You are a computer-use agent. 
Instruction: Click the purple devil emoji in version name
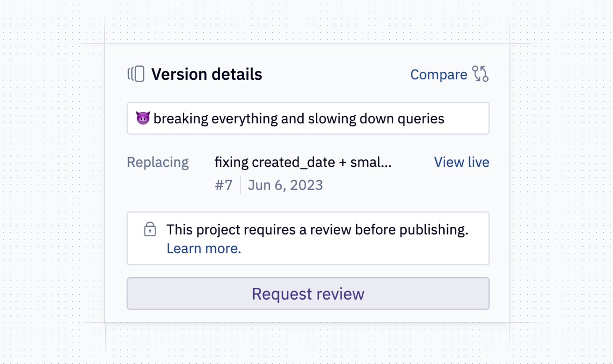pos(143,118)
